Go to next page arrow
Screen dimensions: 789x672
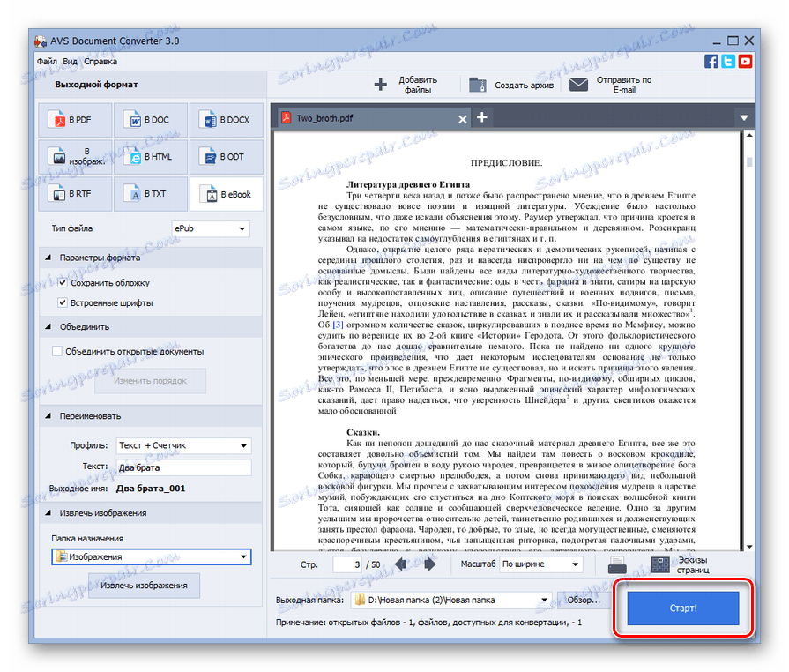[429, 564]
